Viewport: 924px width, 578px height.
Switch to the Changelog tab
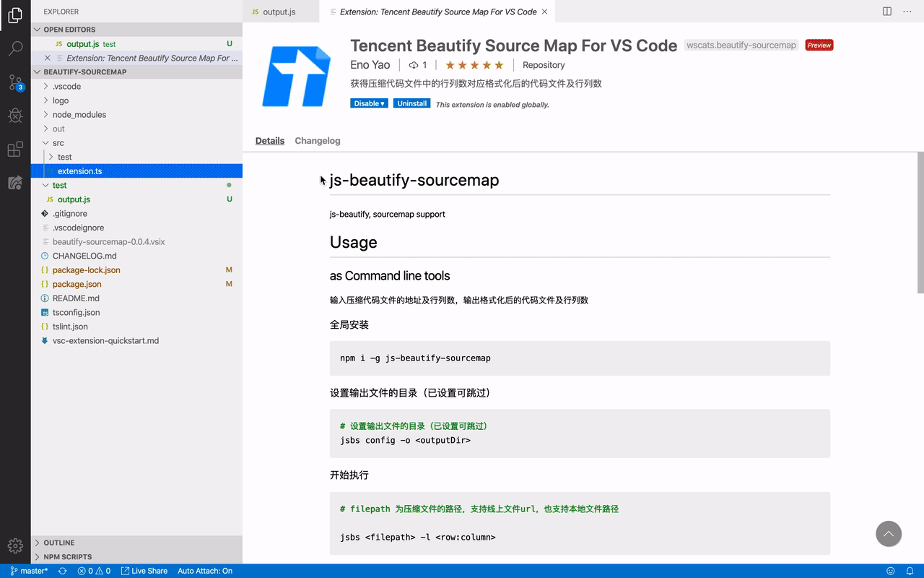click(318, 141)
